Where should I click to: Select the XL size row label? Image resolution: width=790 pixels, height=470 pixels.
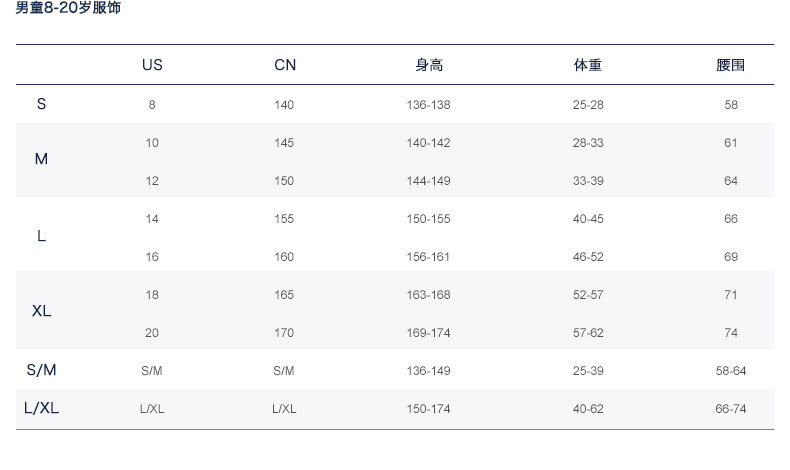(x=41, y=311)
